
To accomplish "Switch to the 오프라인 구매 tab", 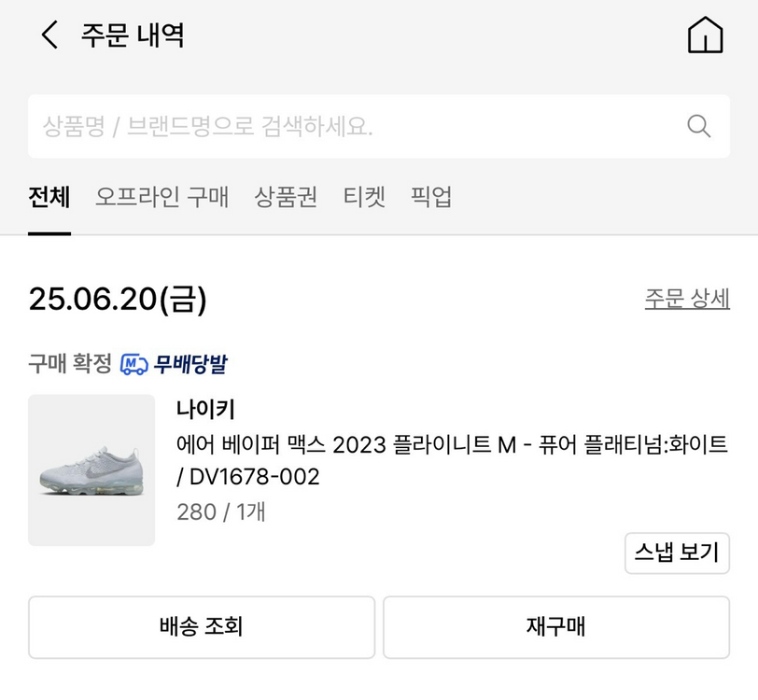I will (x=163, y=196).
